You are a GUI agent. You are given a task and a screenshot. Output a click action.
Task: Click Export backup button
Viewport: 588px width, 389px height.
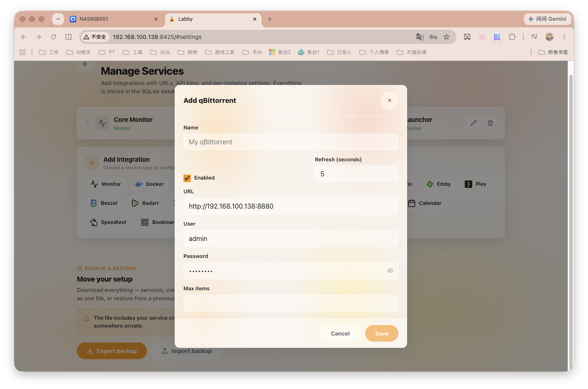pyautogui.click(x=112, y=351)
